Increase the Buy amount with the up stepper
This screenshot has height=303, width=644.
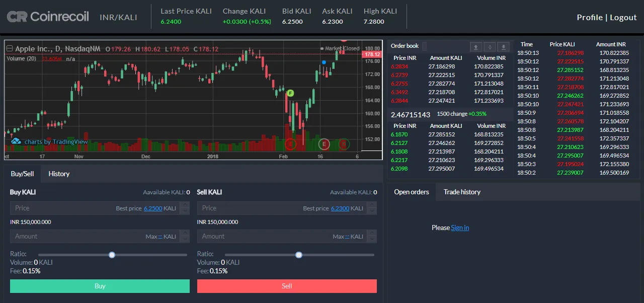pyautogui.click(x=185, y=233)
